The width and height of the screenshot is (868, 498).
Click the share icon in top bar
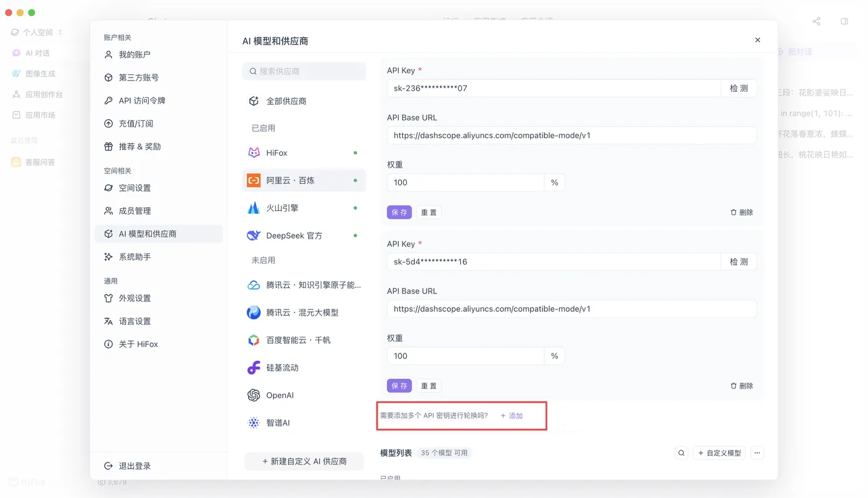tap(817, 21)
